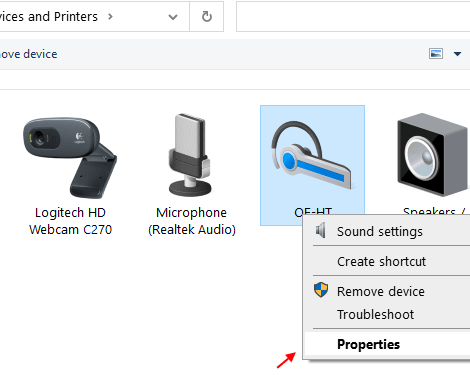Select the Realtek Audio microphone icon
This screenshot has width=470, height=375.
pos(190,155)
